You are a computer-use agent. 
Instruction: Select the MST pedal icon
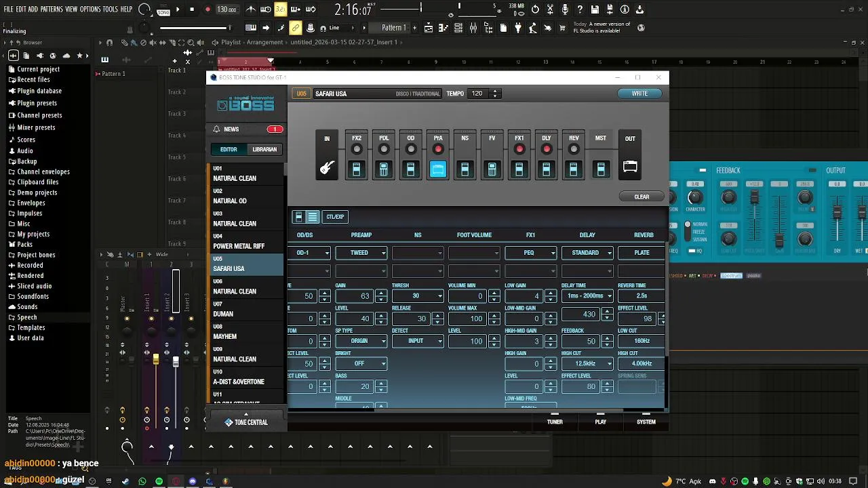point(601,169)
